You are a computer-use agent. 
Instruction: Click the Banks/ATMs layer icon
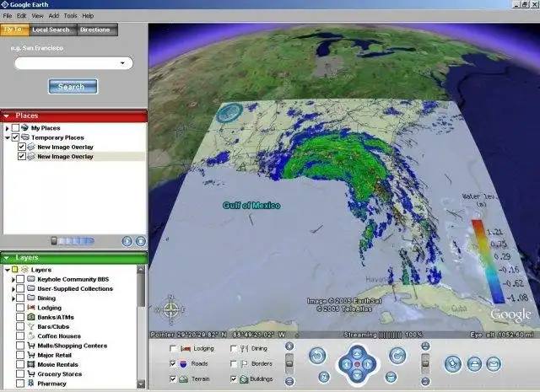[31, 317]
